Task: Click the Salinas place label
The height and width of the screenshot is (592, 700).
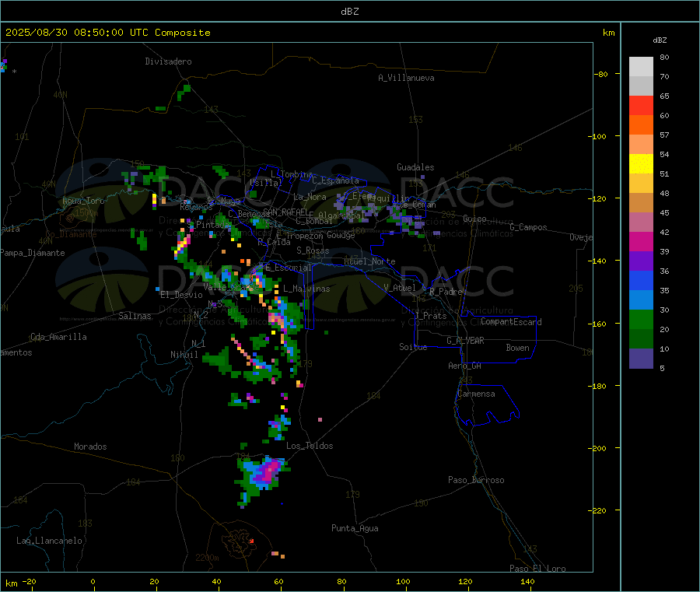Action: (135, 316)
